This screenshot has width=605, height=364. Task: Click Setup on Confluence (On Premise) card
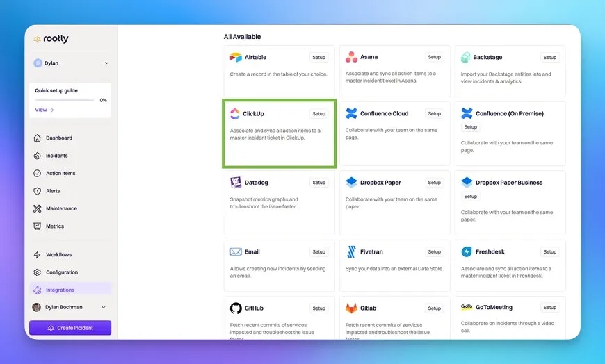coord(470,127)
